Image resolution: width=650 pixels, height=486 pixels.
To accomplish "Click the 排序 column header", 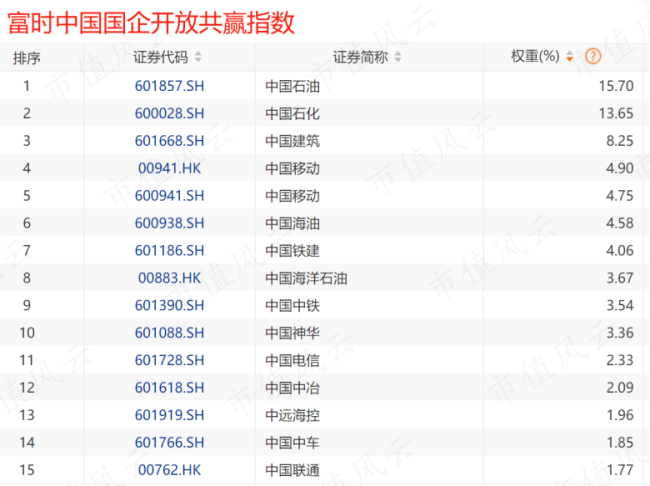I will point(27,58).
